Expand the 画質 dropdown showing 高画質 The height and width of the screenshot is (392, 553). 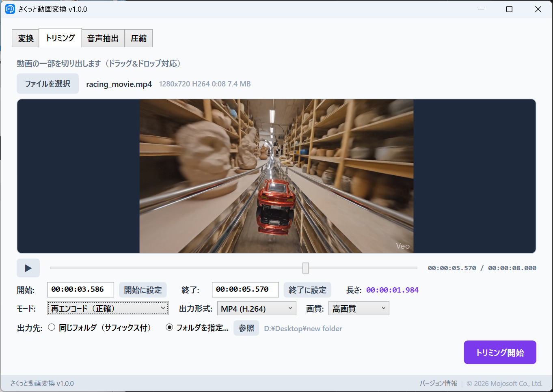coord(359,308)
